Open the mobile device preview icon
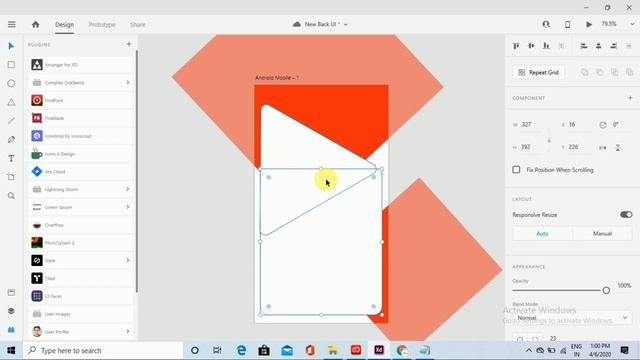The image size is (640, 360). (x=567, y=24)
